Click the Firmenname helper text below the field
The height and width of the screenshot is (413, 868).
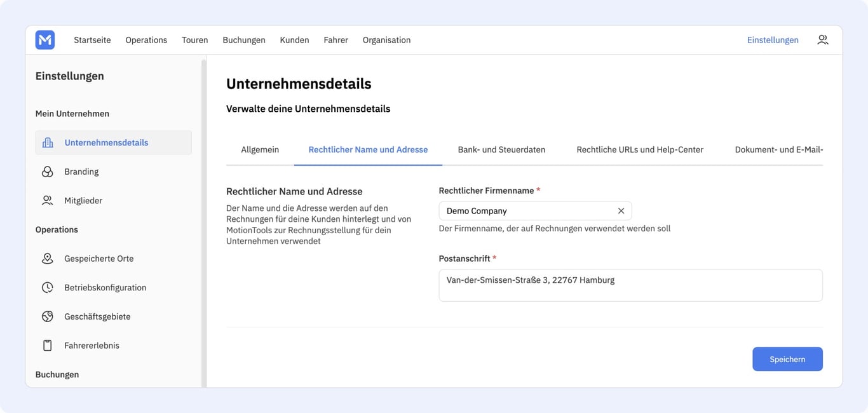click(555, 228)
